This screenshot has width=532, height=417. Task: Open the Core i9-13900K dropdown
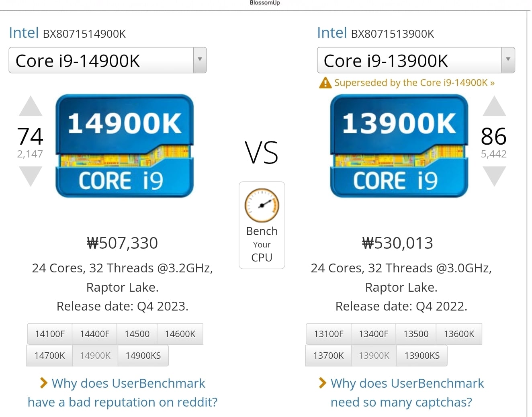click(x=416, y=60)
